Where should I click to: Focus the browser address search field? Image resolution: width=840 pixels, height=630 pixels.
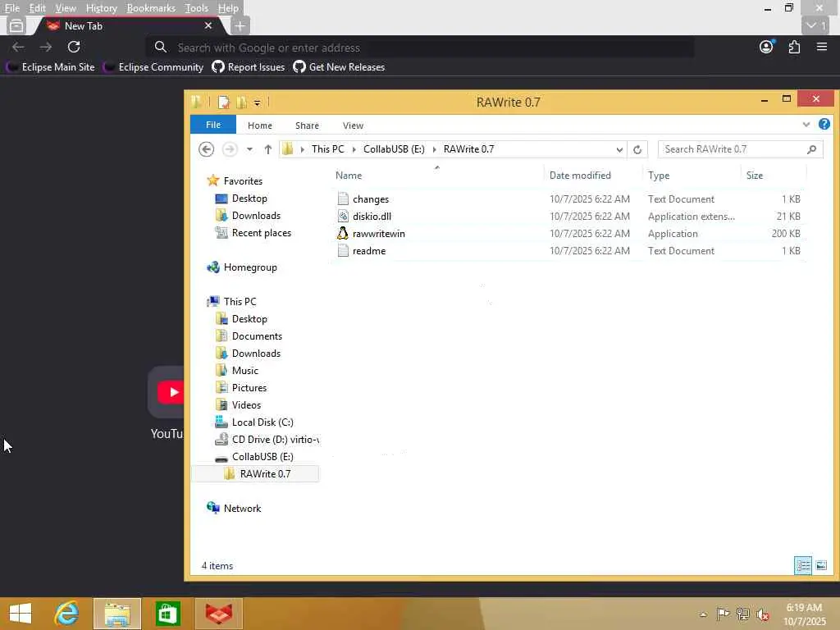pos(421,48)
